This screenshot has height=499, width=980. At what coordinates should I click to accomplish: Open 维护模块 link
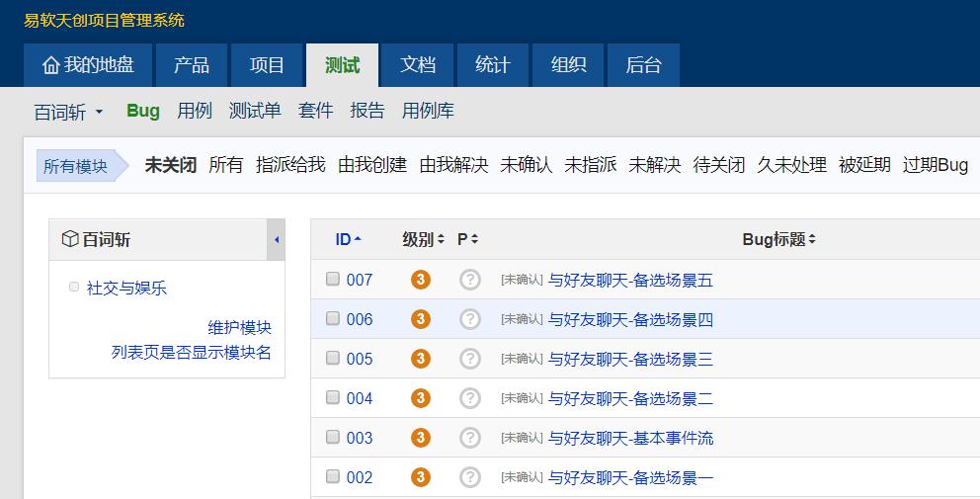(239, 327)
